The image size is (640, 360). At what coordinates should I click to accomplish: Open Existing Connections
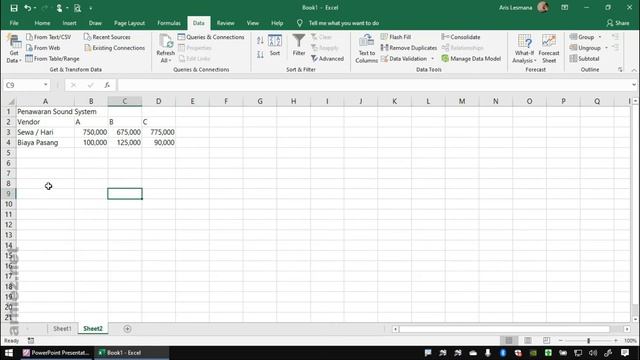click(114, 48)
